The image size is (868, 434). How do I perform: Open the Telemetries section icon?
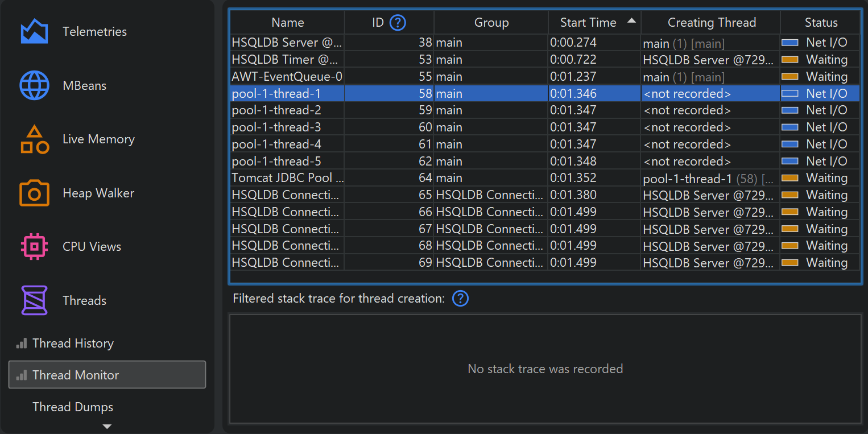pos(34,32)
